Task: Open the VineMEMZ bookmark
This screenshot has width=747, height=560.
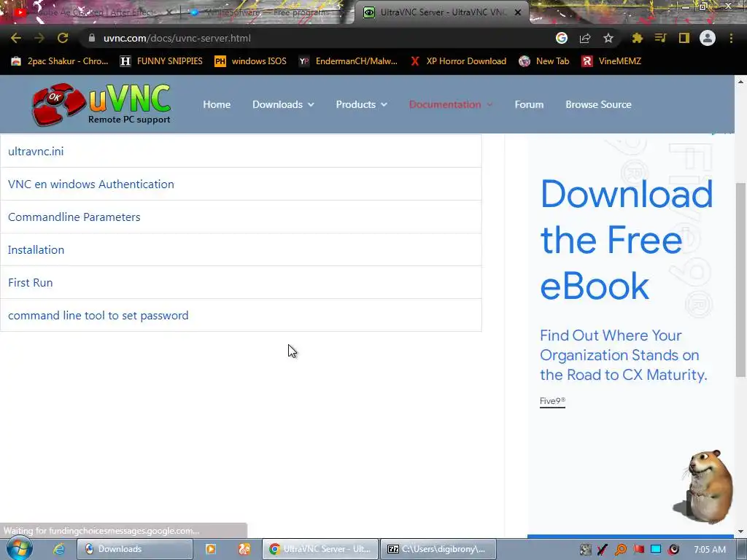Action: click(611, 61)
